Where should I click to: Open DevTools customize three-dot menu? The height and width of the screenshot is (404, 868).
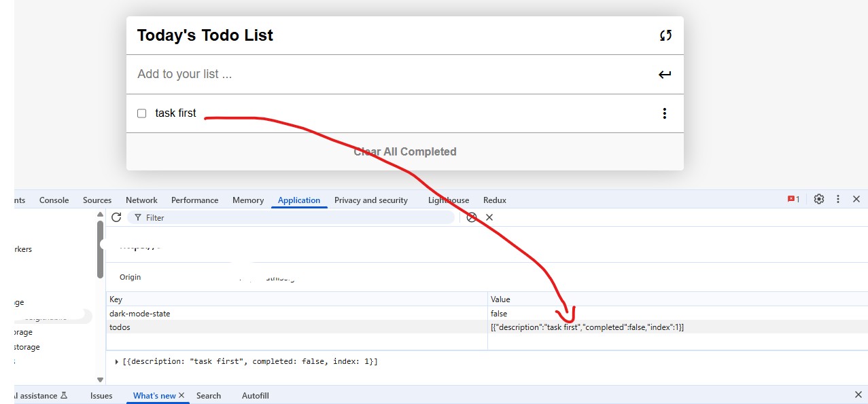point(838,199)
